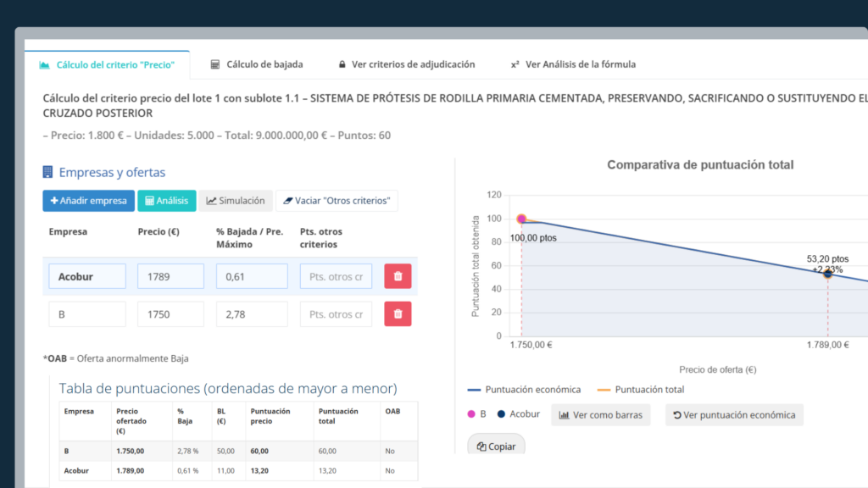Viewport: 868px width, 488px height.
Task: Click the red trash icon for company B
Action: pyautogui.click(x=398, y=314)
